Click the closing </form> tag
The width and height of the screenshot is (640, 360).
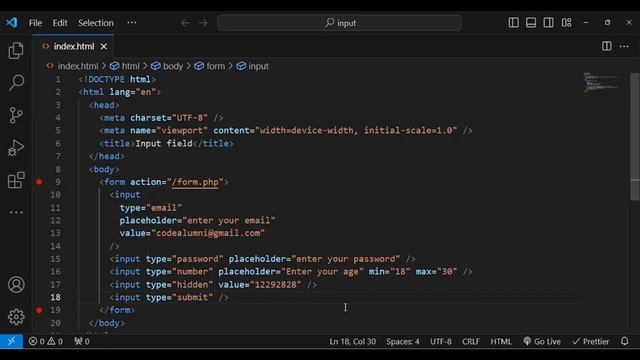[117, 310]
